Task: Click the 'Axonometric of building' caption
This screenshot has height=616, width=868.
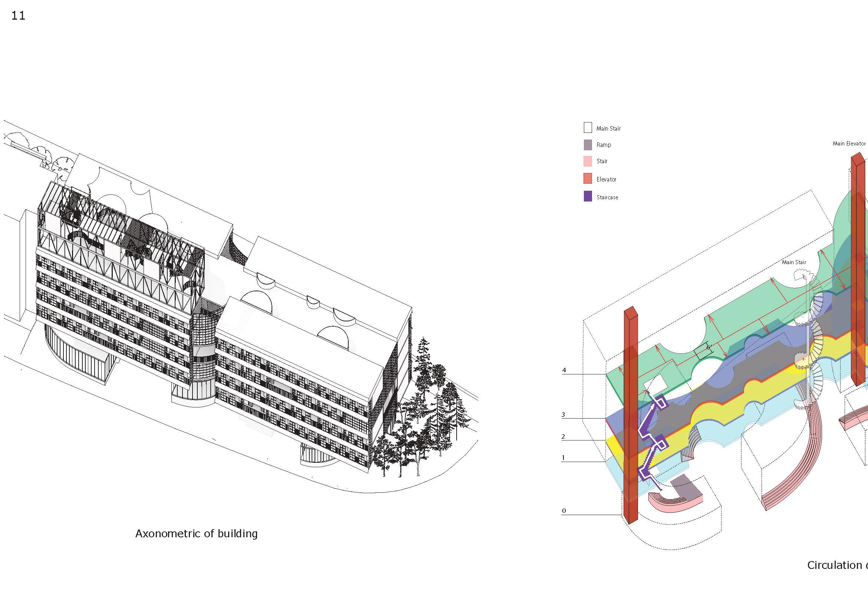Action: (197, 534)
